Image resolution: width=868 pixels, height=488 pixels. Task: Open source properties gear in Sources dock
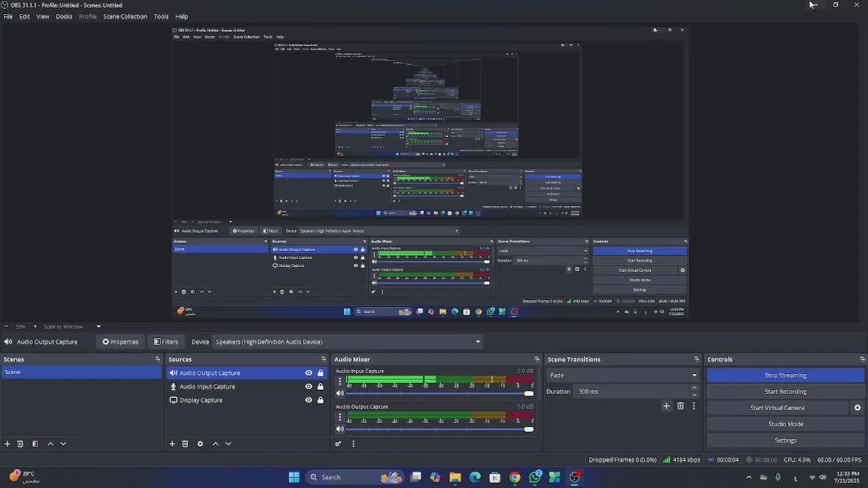point(200,444)
